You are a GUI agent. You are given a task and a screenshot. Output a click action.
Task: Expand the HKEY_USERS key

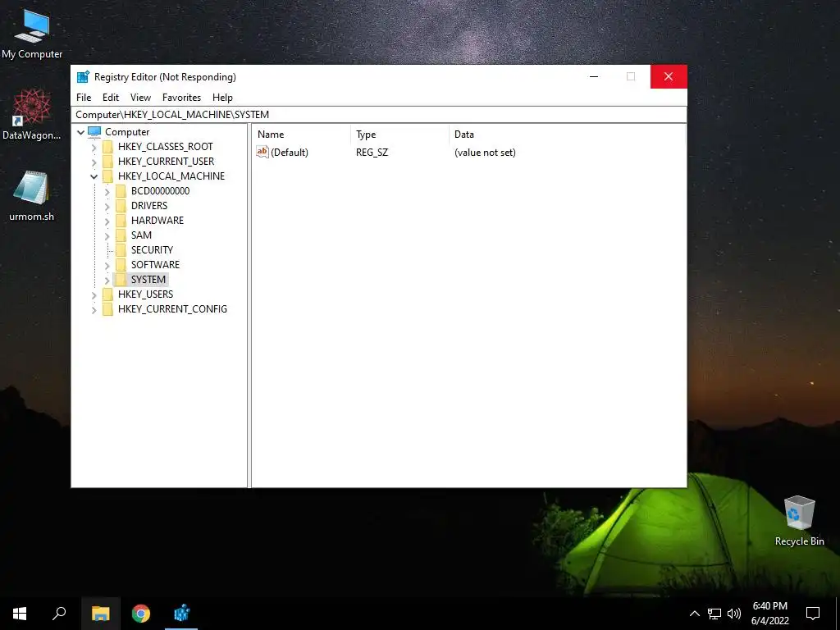tap(94, 294)
